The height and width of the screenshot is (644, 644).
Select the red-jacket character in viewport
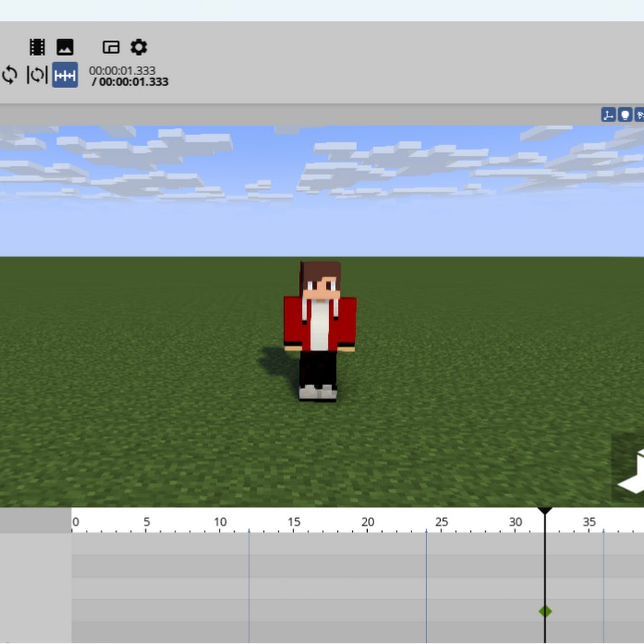[319, 329]
